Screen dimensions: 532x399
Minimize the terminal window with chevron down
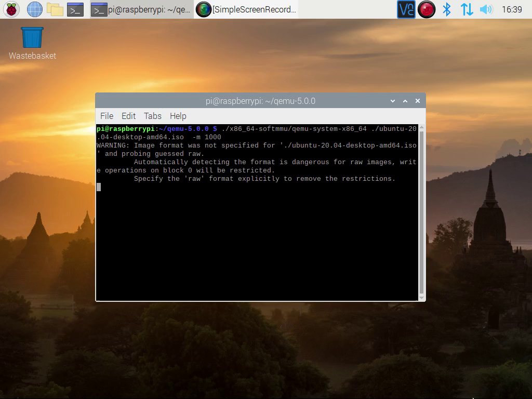tap(393, 101)
